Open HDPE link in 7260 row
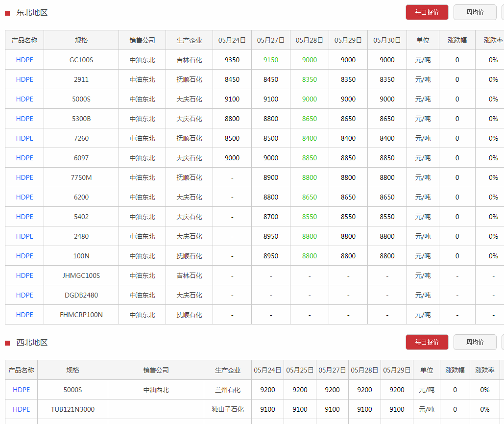Image resolution: width=504 pixels, height=424 pixels. (x=24, y=138)
